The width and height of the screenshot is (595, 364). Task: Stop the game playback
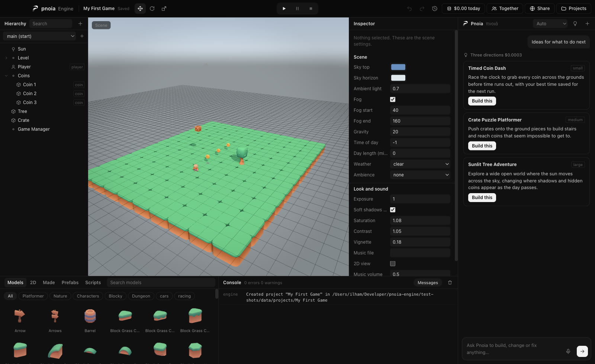[x=311, y=9]
